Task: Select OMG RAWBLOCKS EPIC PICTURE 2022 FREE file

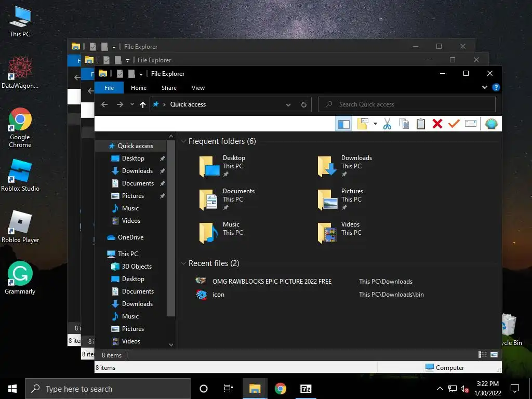Action: (272, 282)
